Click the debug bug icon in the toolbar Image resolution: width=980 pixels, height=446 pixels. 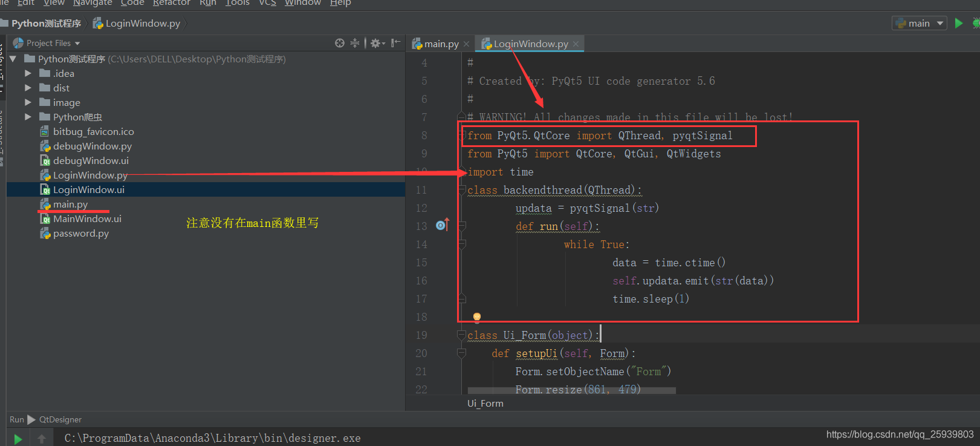point(976,23)
